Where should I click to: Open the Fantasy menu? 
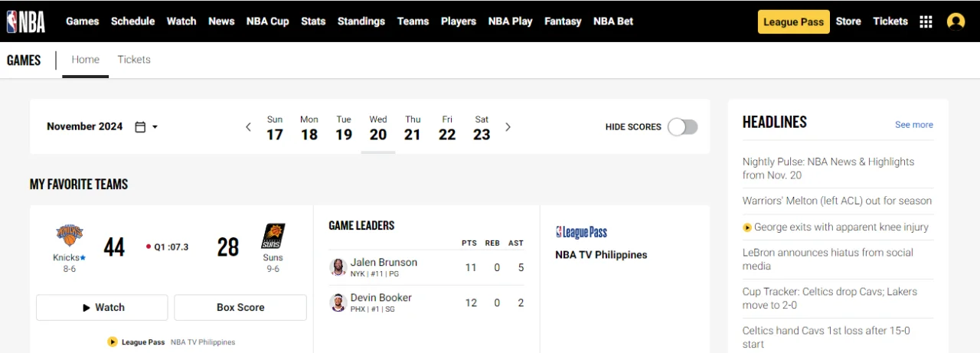click(x=563, y=21)
